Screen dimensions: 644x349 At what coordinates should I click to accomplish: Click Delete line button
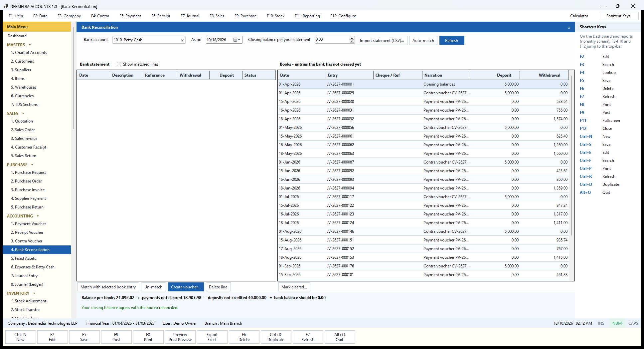(x=218, y=287)
